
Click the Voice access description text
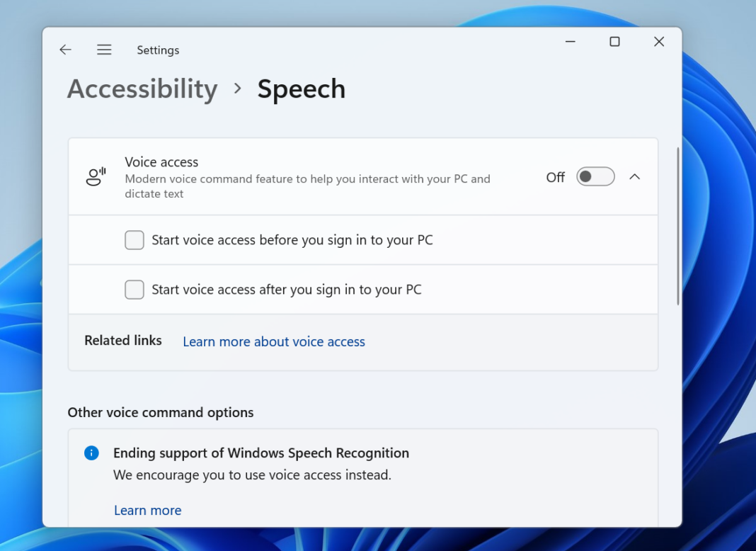(x=307, y=186)
